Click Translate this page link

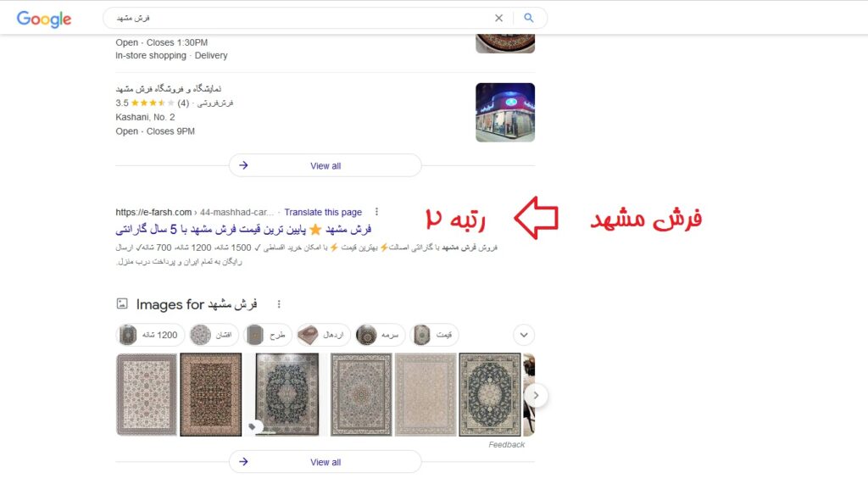tap(323, 212)
